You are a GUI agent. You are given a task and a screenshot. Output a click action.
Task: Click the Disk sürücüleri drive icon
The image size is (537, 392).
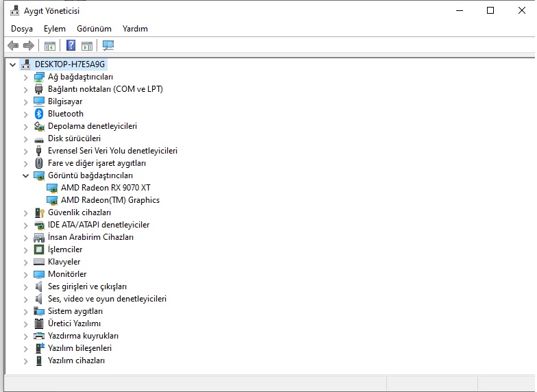point(39,140)
